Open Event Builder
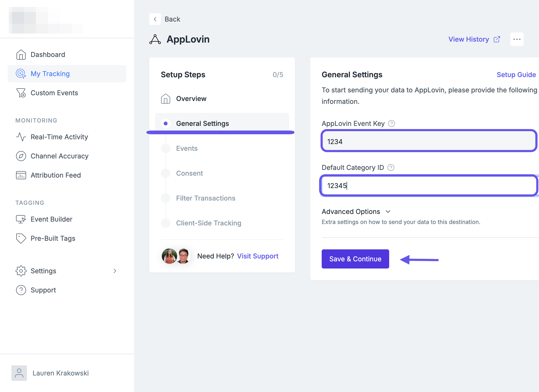Image resolution: width=539 pixels, height=392 pixels. coord(67,219)
